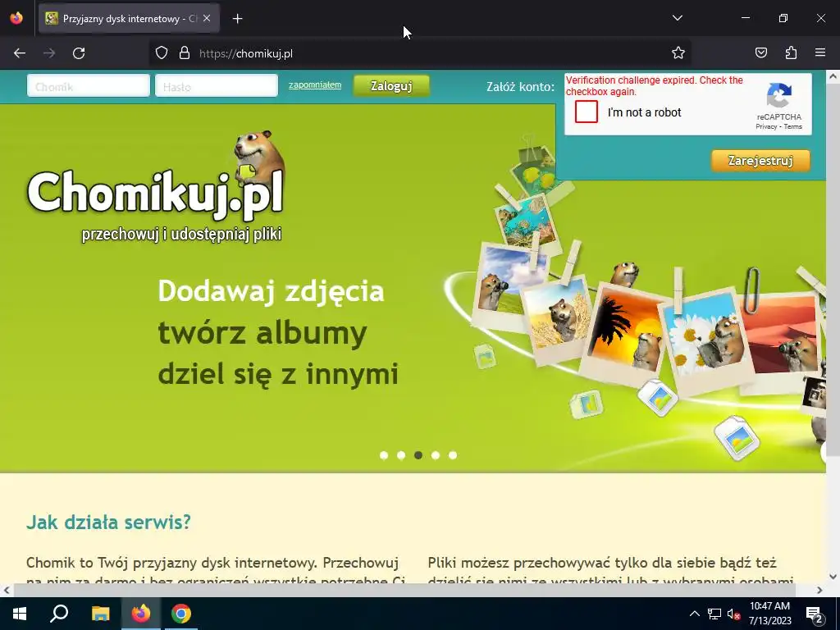
Task: Click the address bar URL chomikuj.pl
Action: click(x=246, y=53)
